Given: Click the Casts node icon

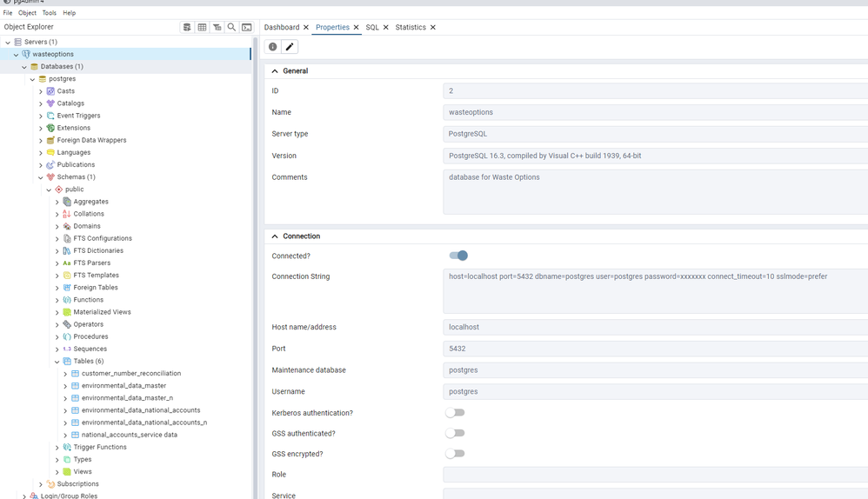Looking at the screenshot, I should click(x=50, y=91).
